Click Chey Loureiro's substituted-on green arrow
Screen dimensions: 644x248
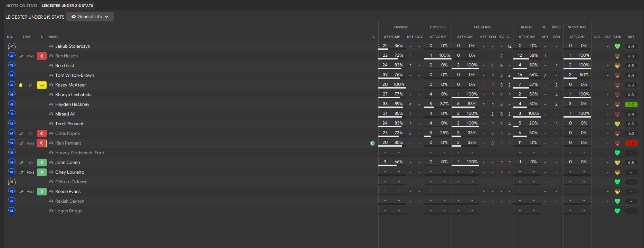pos(42,172)
